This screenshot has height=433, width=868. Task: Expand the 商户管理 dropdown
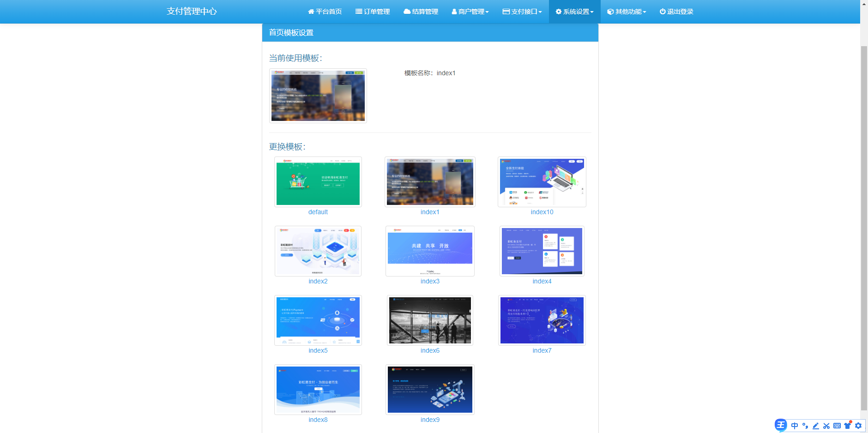[470, 12]
